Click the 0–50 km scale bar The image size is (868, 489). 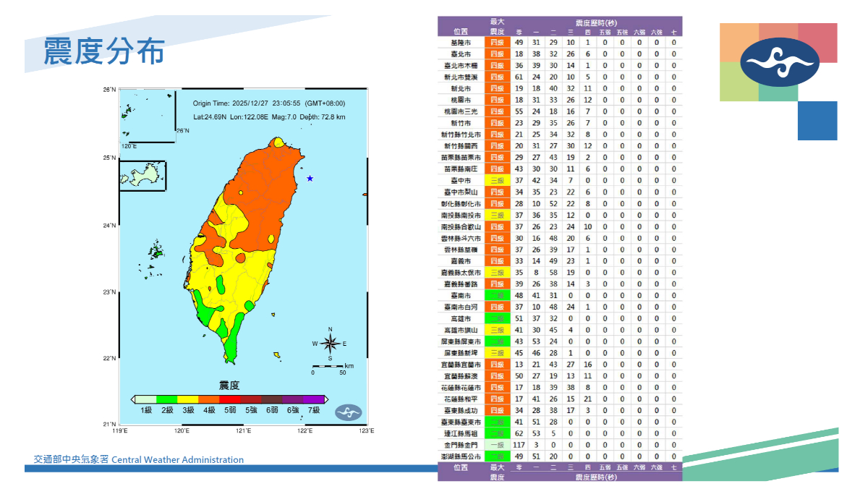(328, 367)
